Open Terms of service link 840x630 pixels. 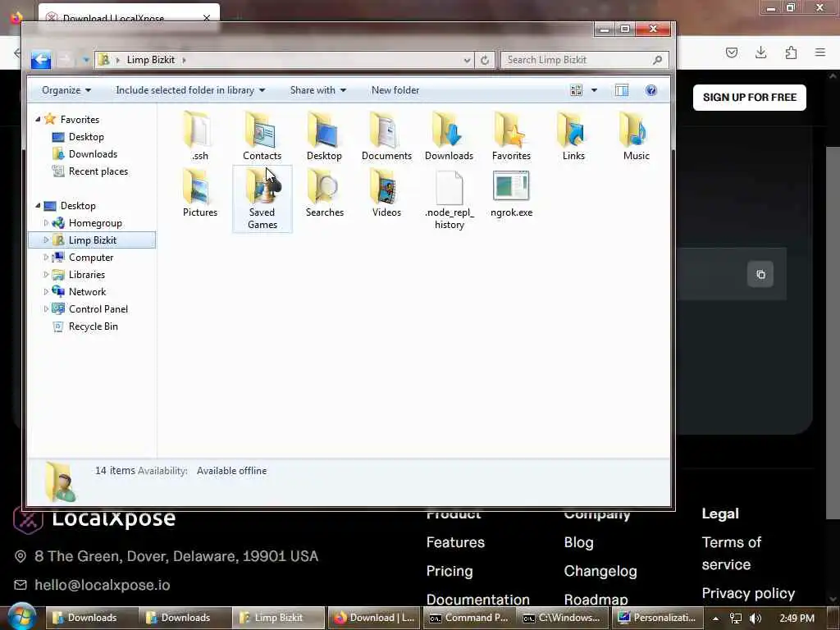pos(731,554)
